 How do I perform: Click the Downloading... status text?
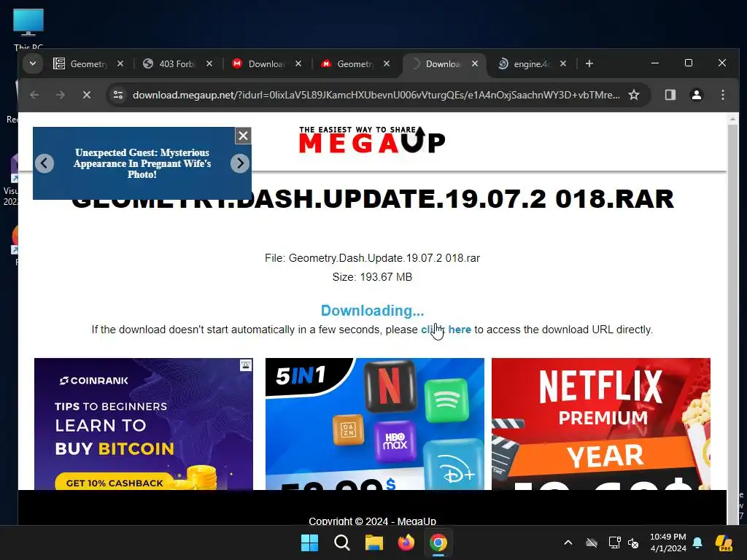(x=372, y=311)
